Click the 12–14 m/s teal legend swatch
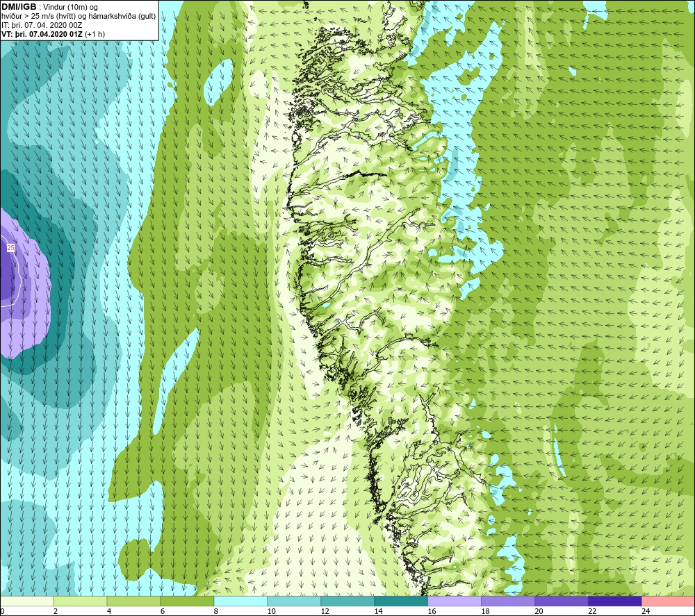 (x=347, y=601)
